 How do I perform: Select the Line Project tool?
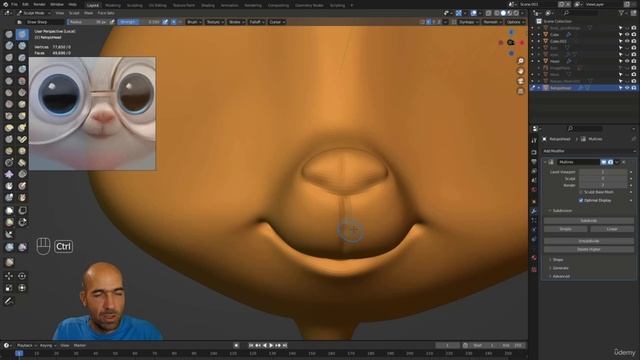coord(9,234)
